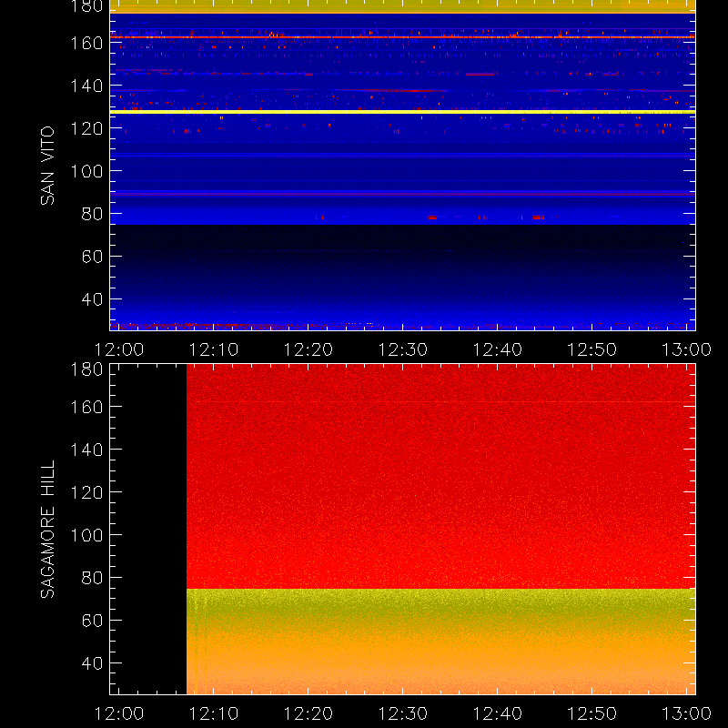
Task: Pick the 140 label on Sagamore Hill axis
Action: coord(86,450)
